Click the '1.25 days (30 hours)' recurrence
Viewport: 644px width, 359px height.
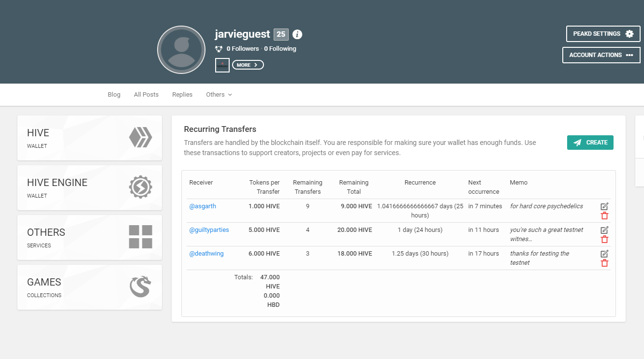click(420, 254)
